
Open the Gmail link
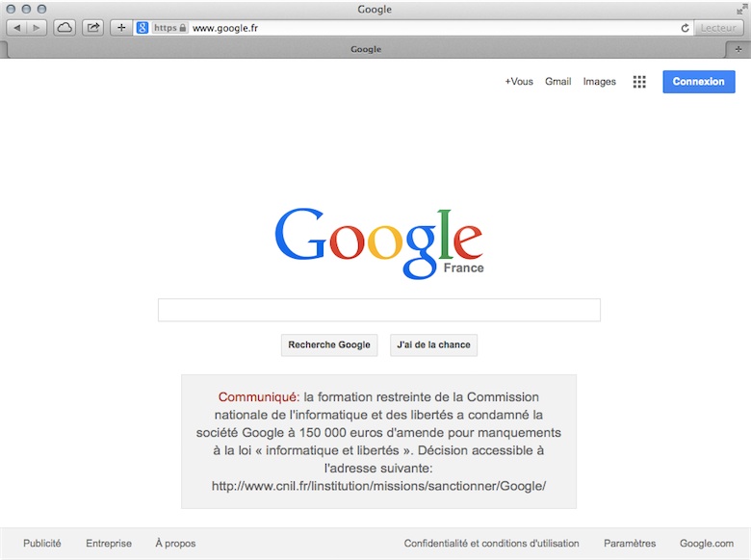(558, 82)
